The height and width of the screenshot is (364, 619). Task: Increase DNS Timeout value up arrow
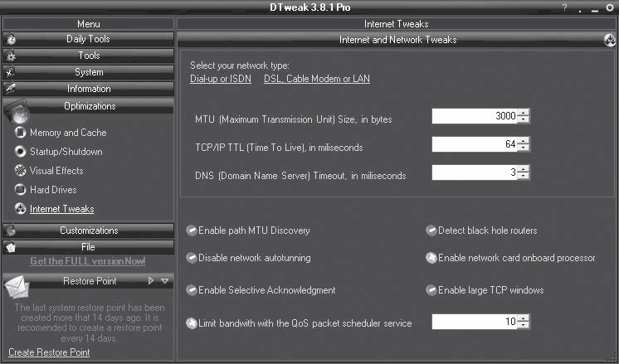(524, 169)
